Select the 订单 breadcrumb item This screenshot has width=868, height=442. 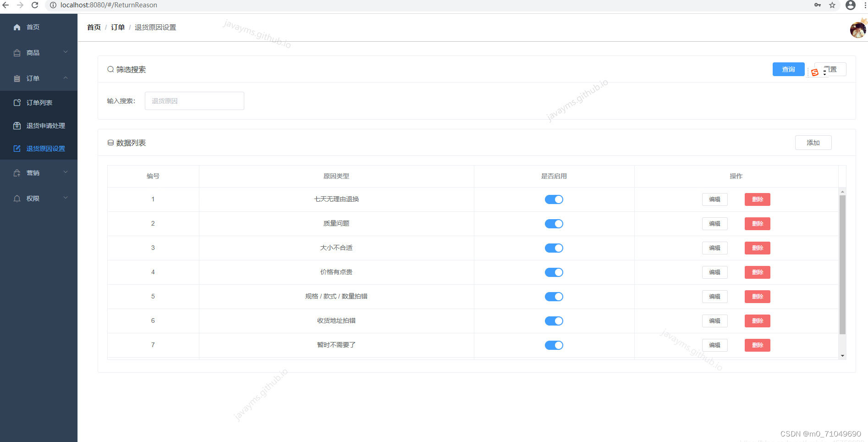118,27
